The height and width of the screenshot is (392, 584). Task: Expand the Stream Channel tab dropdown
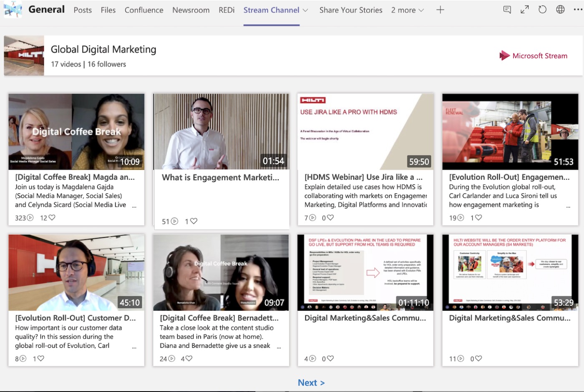pyautogui.click(x=305, y=10)
